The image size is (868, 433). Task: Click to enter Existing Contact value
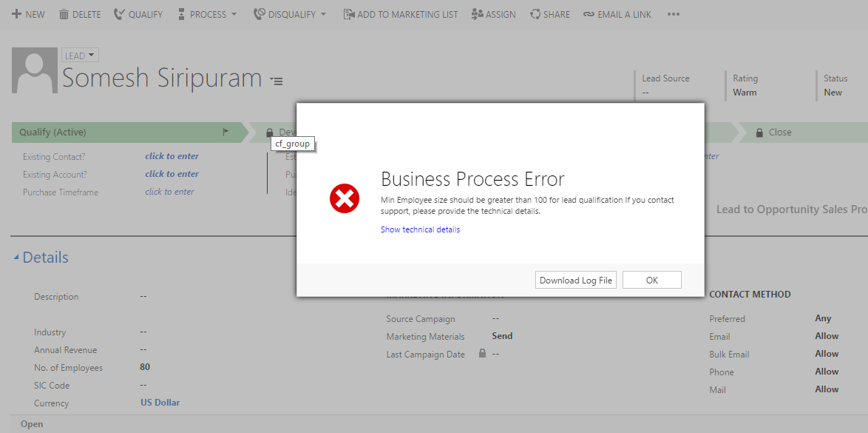[x=172, y=156]
